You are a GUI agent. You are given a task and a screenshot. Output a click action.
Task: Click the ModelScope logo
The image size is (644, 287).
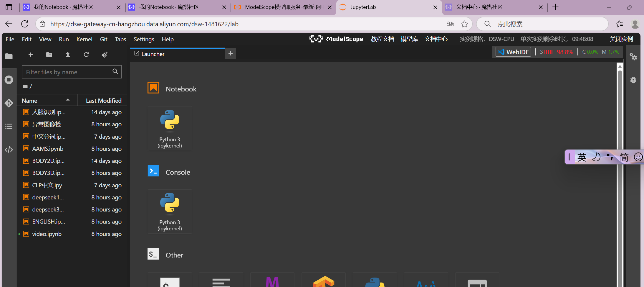[336, 39]
